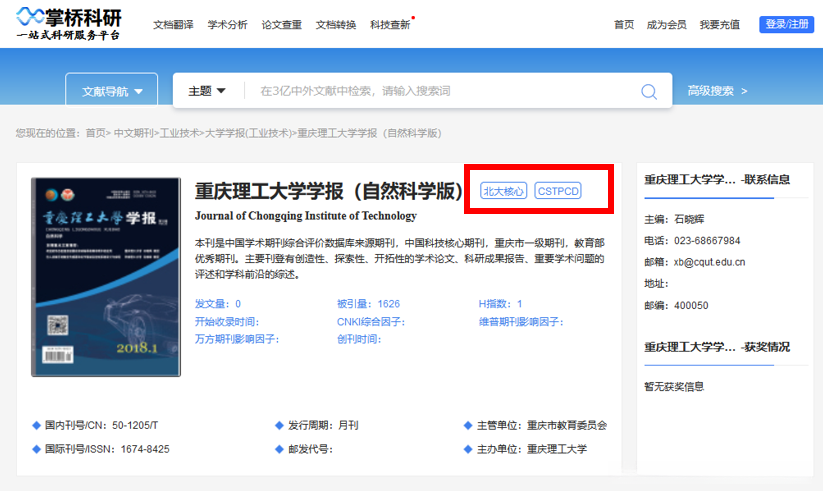Click breadcrumb 首页

coord(95,133)
